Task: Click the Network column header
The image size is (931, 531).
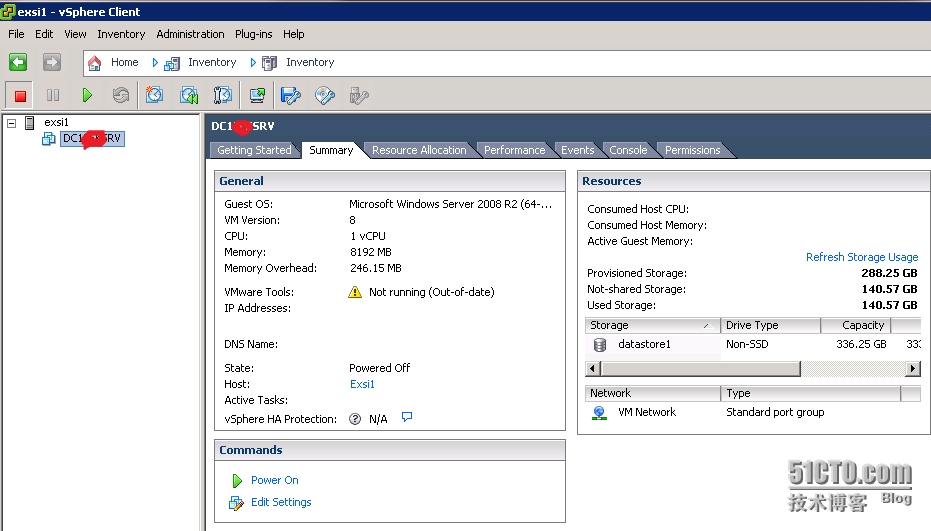Action: tap(653, 393)
